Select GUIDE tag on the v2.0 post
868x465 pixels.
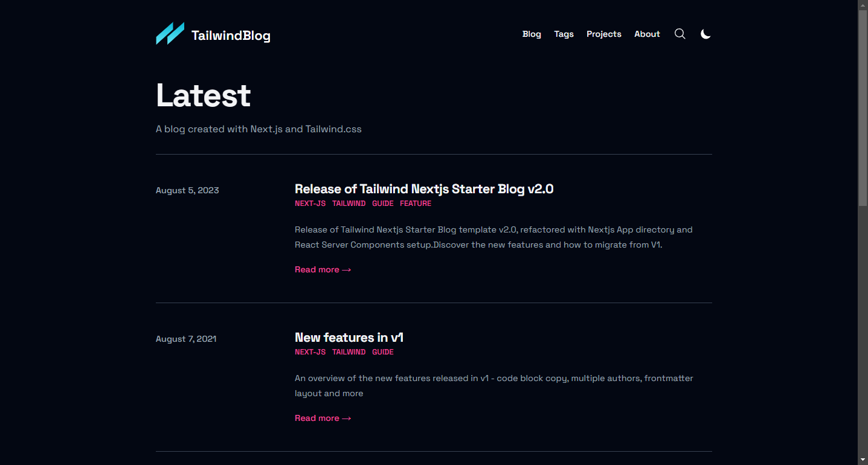(x=383, y=204)
